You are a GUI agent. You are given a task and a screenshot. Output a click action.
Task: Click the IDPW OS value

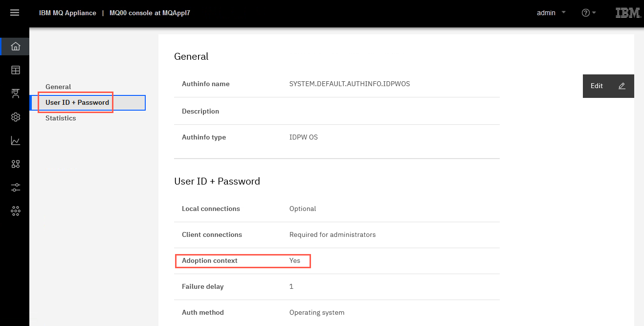[304, 137]
